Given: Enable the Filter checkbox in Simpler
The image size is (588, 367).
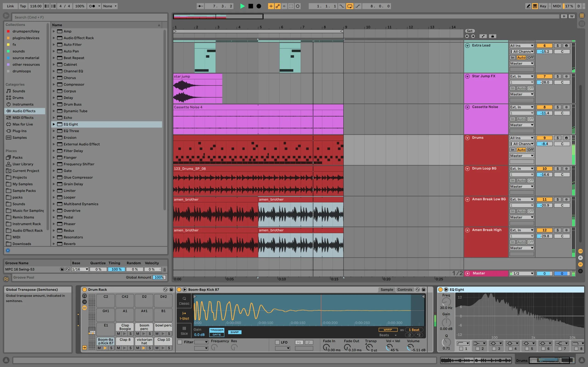Looking at the screenshot, I should tap(180, 342).
